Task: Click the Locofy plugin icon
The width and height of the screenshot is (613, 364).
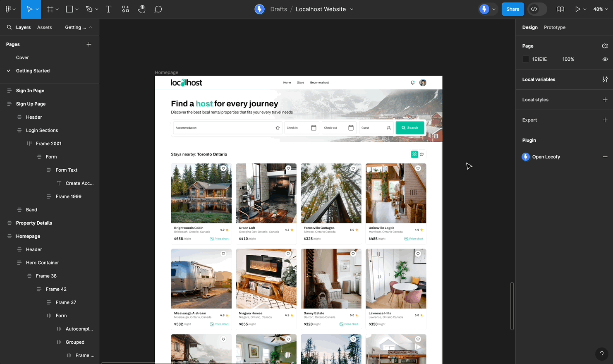Action: click(526, 157)
